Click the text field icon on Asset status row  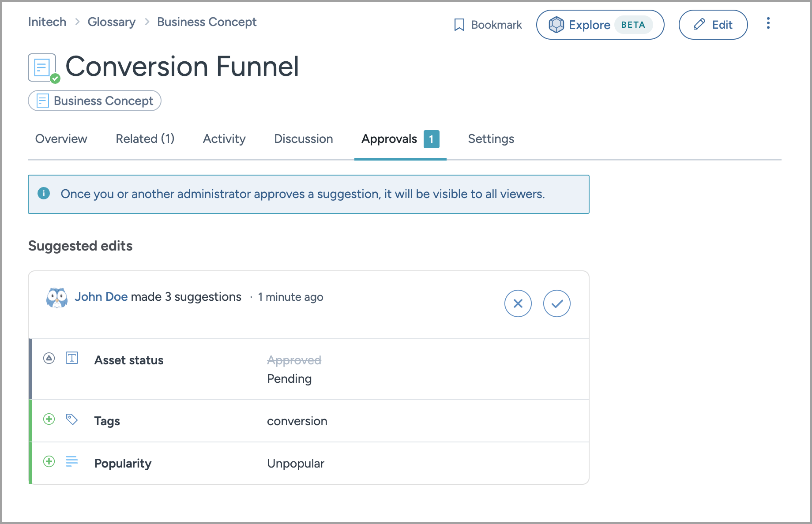tap(72, 358)
